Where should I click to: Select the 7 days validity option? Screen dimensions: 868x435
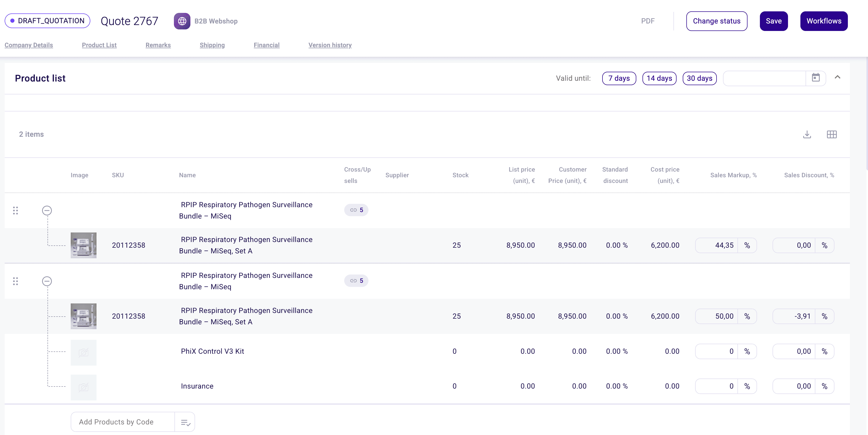619,78
